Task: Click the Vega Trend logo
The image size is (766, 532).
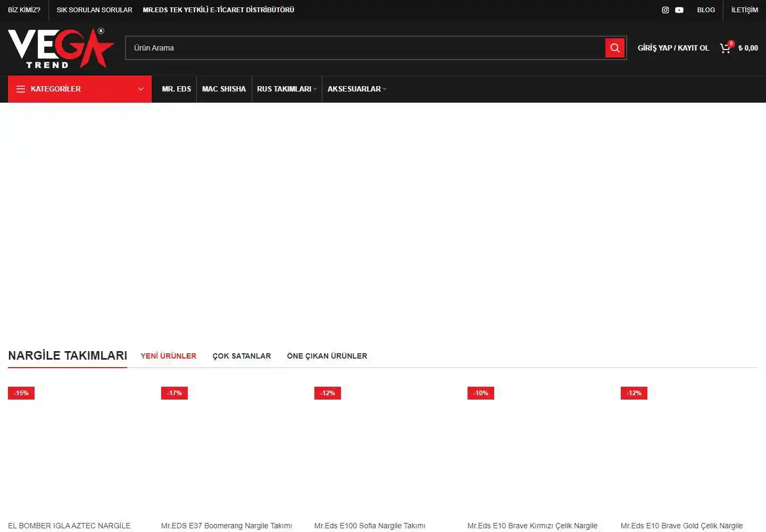Action: point(61,48)
